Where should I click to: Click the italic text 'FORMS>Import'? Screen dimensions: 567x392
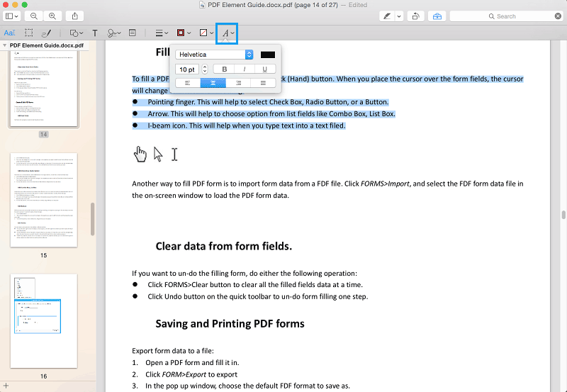tap(385, 184)
